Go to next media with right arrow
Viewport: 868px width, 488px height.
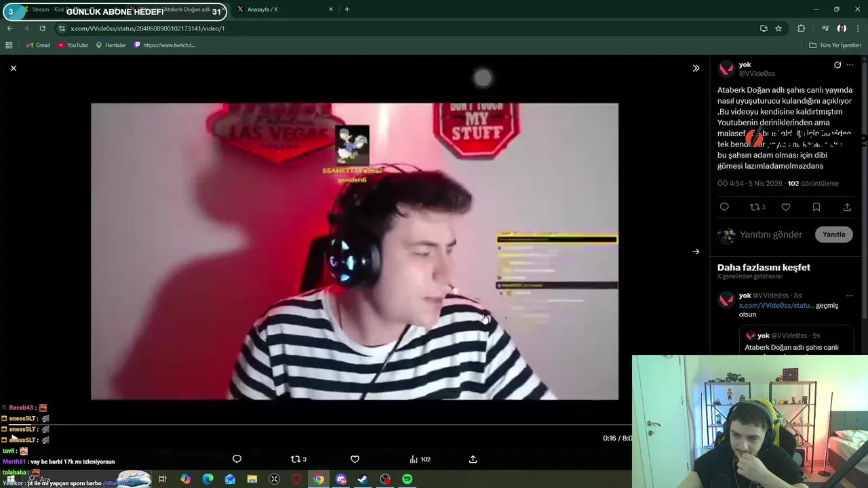(696, 251)
